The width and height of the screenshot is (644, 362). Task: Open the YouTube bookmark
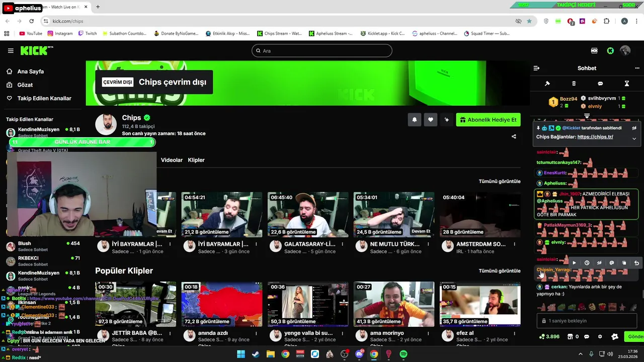tap(31, 34)
